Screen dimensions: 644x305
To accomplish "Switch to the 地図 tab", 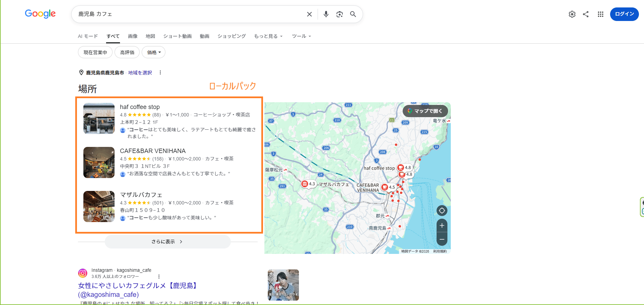I will [x=150, y=36].
